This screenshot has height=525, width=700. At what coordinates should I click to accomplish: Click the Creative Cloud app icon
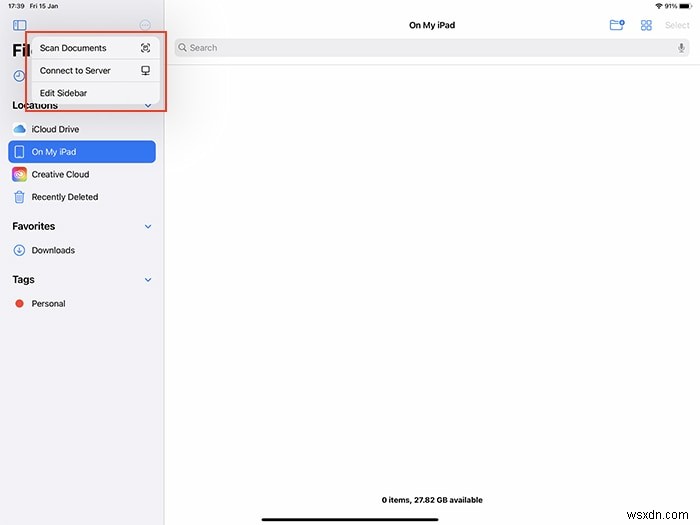(x=19, y=174)
